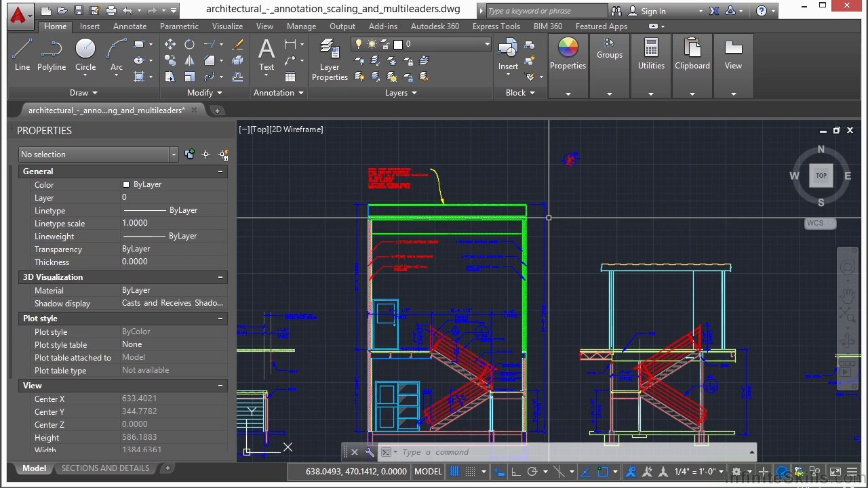Select the Circle tool
The height and width of the screenshot is (488, 868).
coord(85,54)
